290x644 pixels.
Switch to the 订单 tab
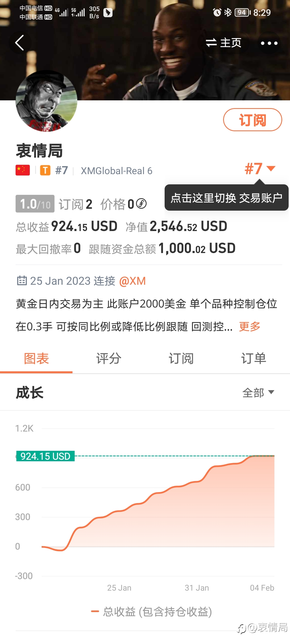(x=254, y=358)
